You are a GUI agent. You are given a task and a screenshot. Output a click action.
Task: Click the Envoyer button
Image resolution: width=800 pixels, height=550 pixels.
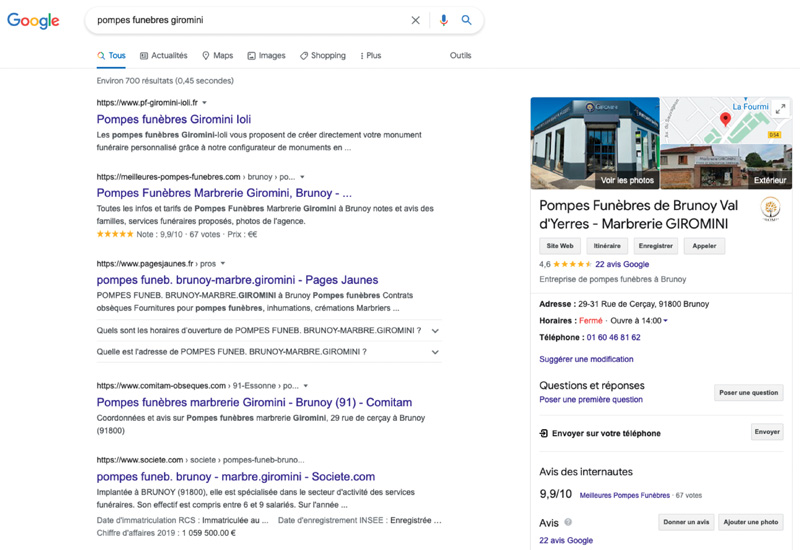point(767,432)
